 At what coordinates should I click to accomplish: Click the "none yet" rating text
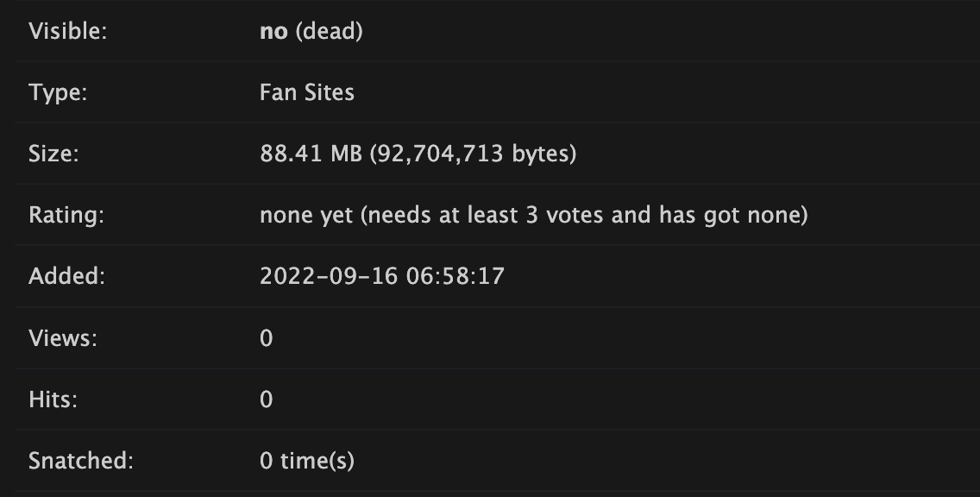(x=306, y=215)
